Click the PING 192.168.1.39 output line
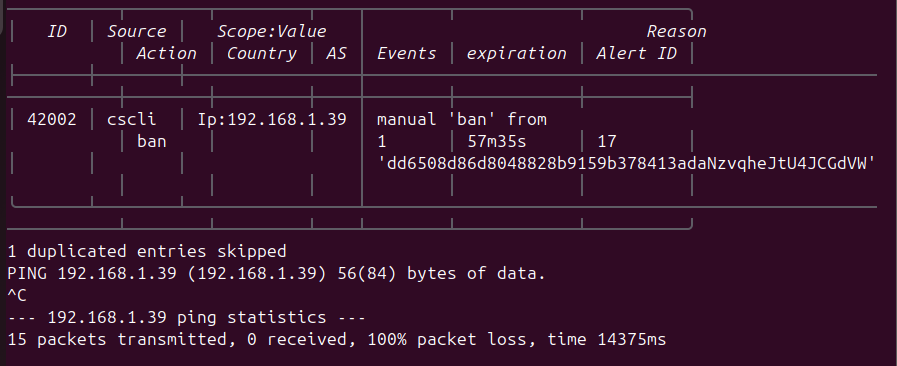Viewport: 897px width, 366px height. point(276,274)
